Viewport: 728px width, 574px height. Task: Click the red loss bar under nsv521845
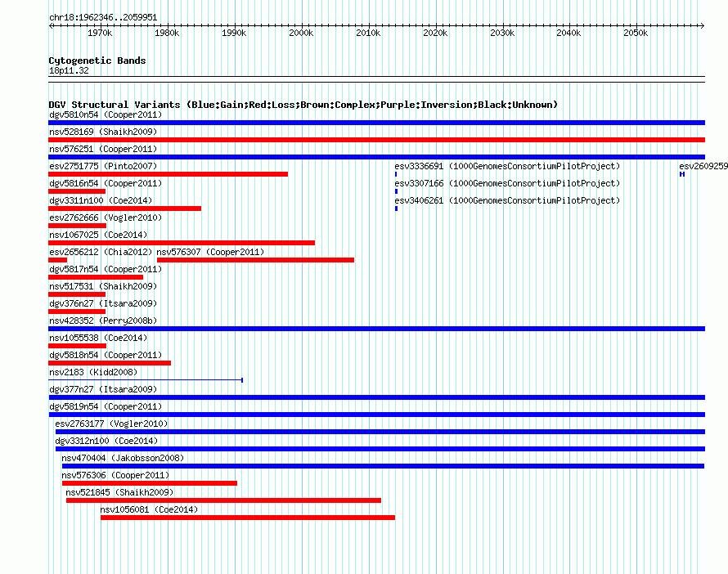point(224,500)
